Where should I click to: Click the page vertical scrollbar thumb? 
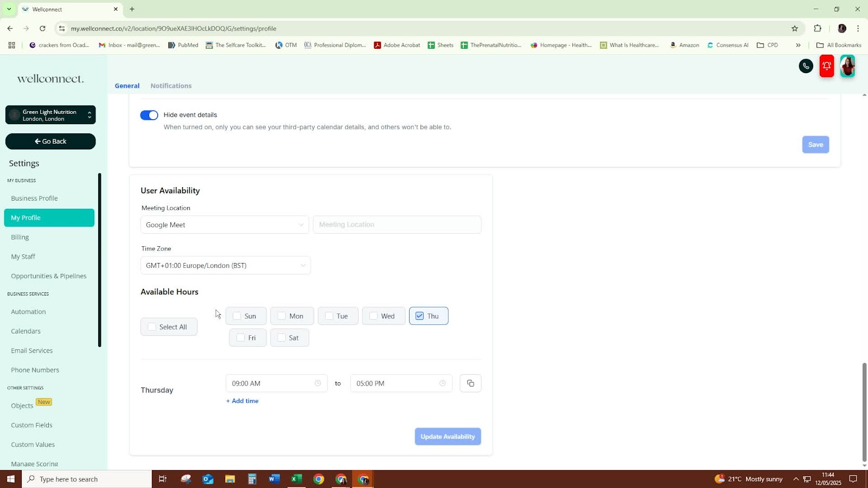(864, 412)
